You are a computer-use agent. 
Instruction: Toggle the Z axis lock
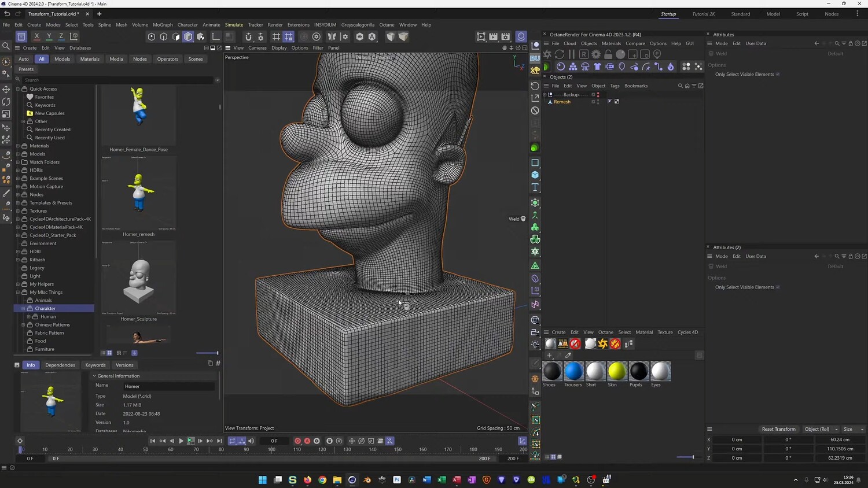[x=61, y=36]
